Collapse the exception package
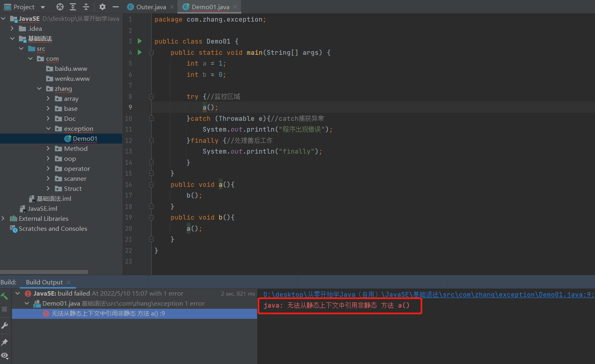The image size is (595, 364). click(x=48, y=128)
